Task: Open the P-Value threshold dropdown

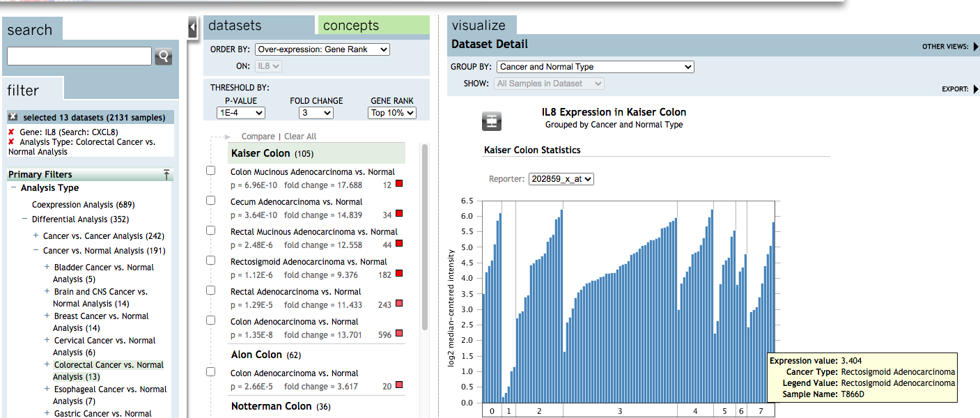Action: 240,113
